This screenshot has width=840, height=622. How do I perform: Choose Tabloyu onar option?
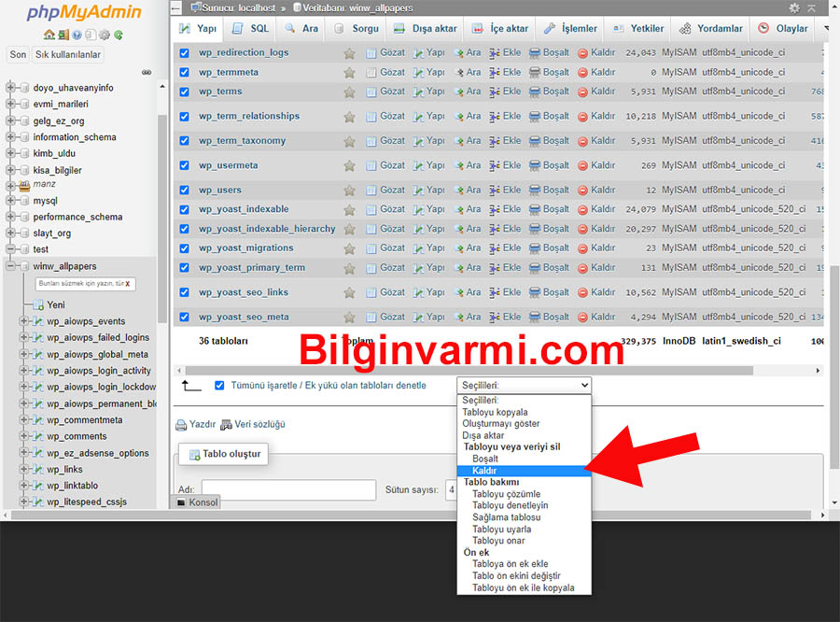pyautogui.click(x=524, y=541)
